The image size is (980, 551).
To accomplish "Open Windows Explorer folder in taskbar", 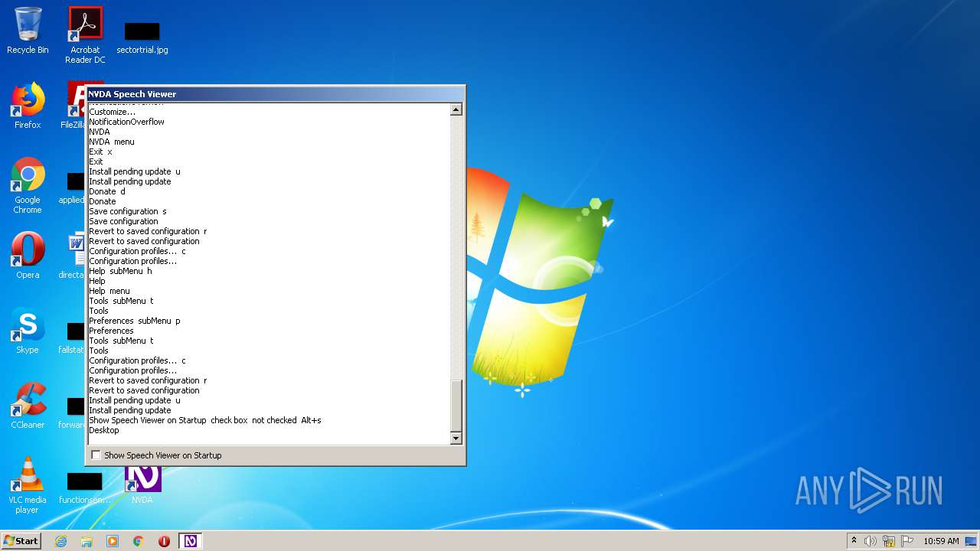I will 87,541.
